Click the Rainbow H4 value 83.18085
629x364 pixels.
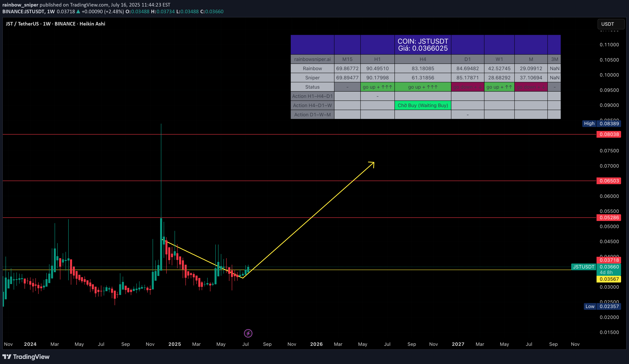tap(423, 68)
